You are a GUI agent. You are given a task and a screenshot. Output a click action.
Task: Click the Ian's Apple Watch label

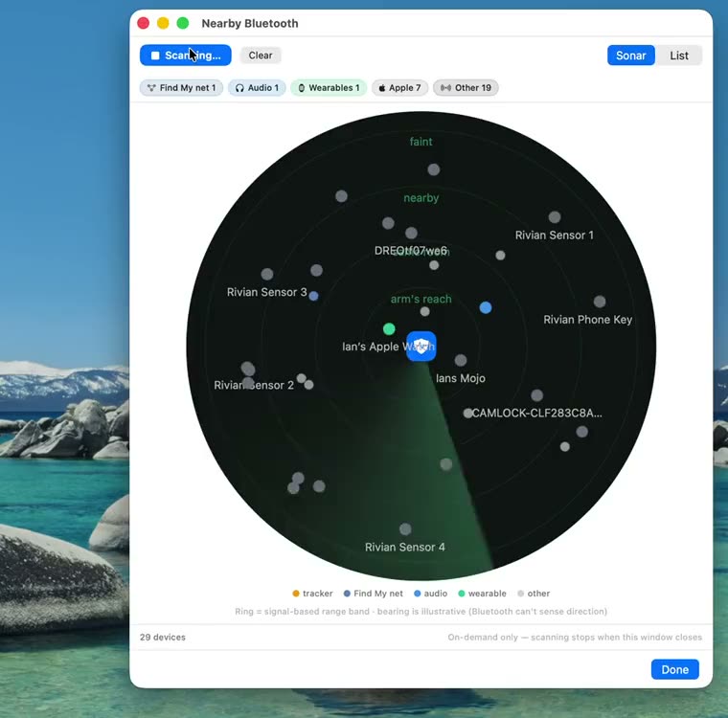point(388,347)
